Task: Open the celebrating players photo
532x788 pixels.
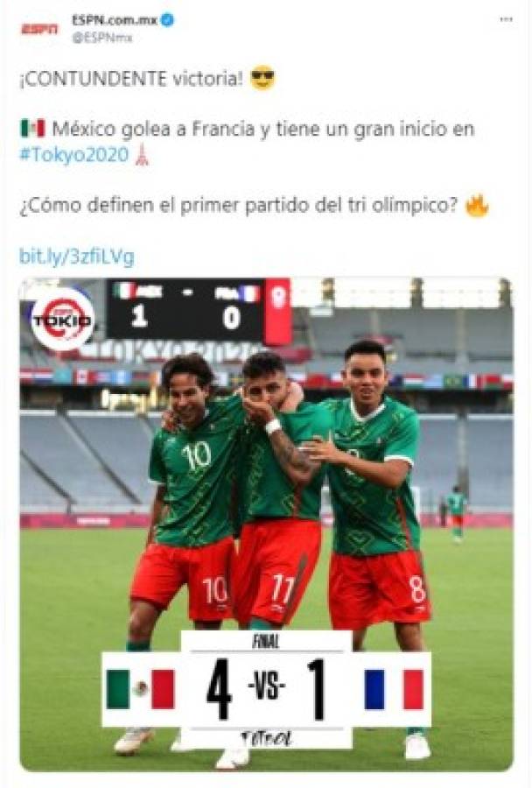Action: [266, 524]
